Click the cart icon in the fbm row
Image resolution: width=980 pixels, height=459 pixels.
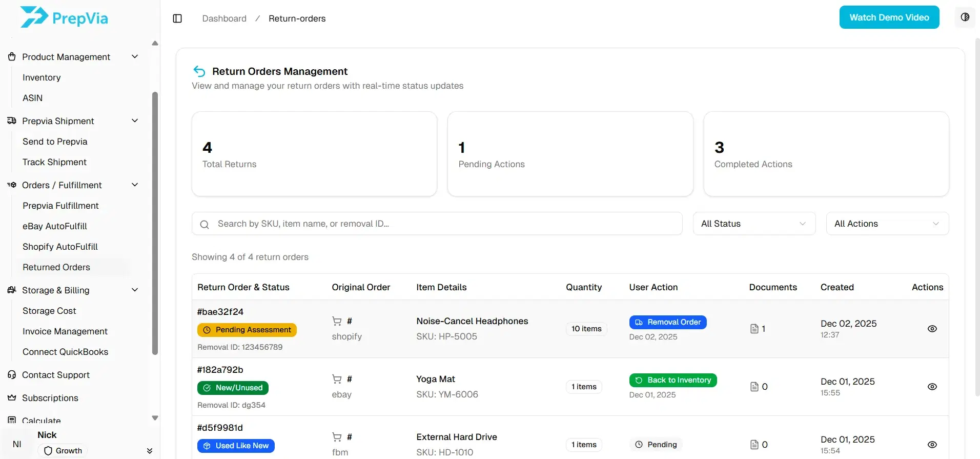tap(337, 437)
